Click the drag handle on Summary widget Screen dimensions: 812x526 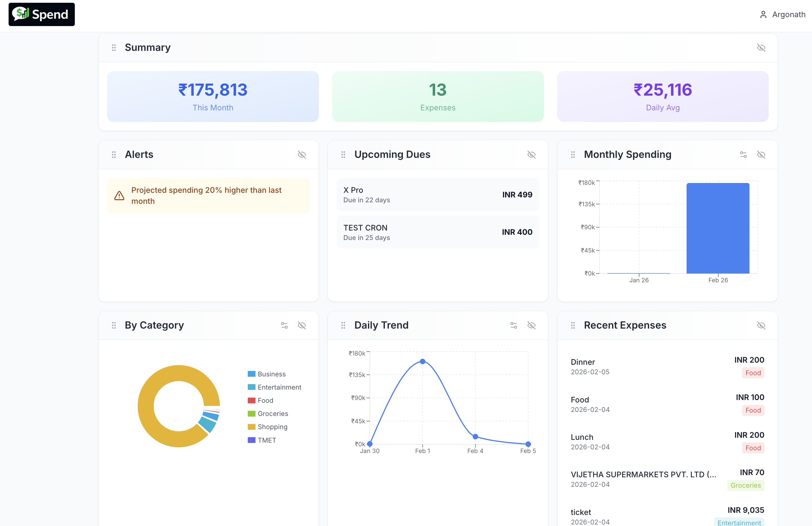pos(114,48)
